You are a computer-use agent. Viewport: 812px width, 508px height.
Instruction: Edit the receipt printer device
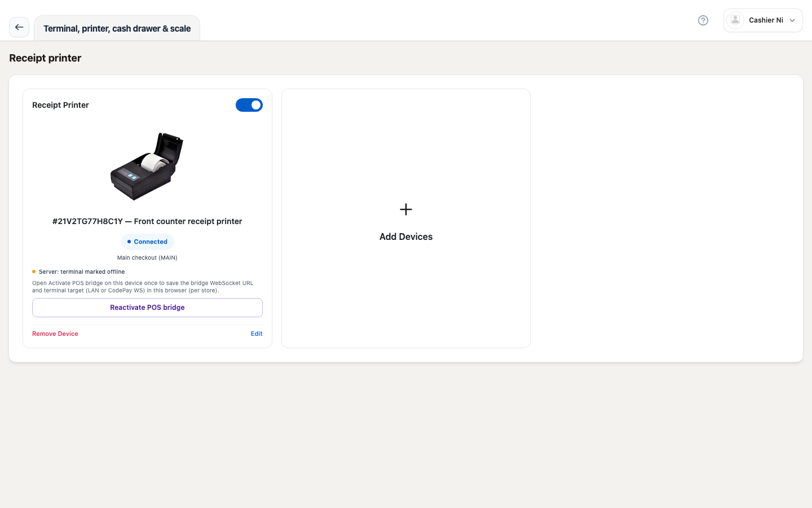[257, 334]
